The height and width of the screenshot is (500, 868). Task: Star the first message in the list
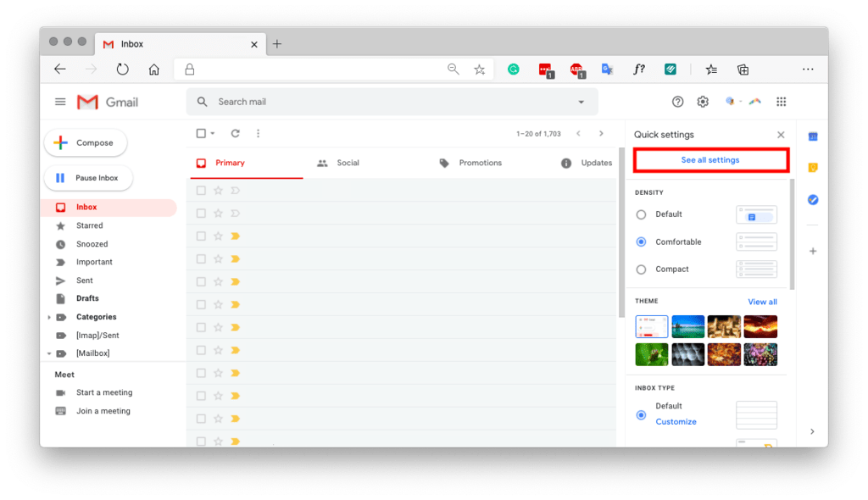click(218, 191)
